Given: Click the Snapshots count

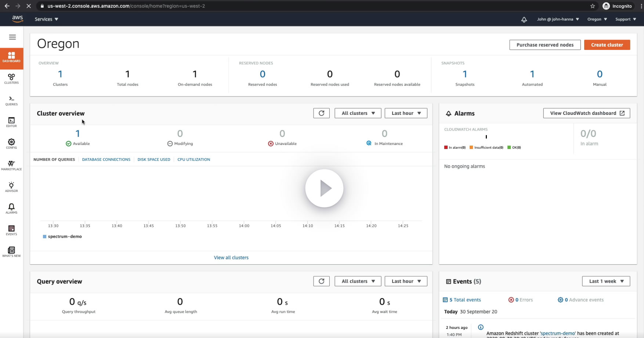Looking at the screenshot, I should (x=465, y=74).
